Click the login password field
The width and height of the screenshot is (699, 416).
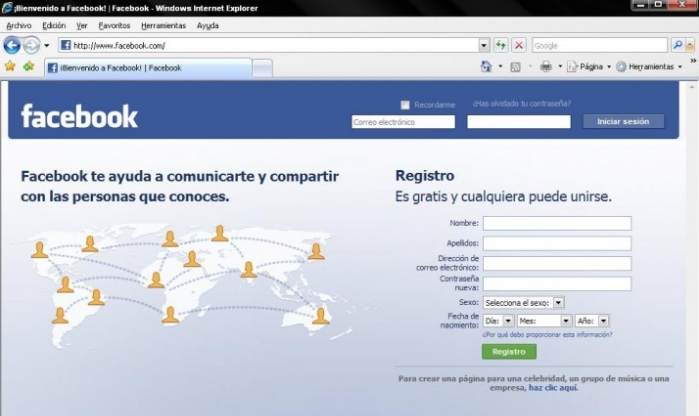(x=519, y=122)
